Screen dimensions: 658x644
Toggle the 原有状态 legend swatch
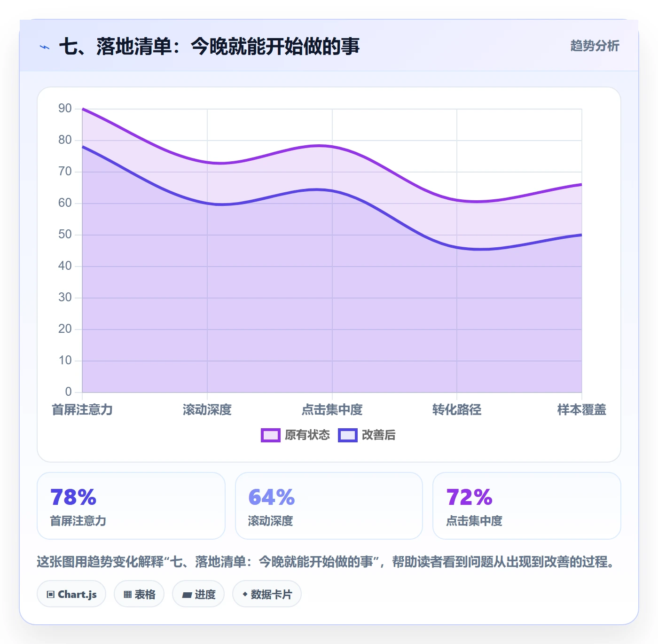(x=271, y=435)
